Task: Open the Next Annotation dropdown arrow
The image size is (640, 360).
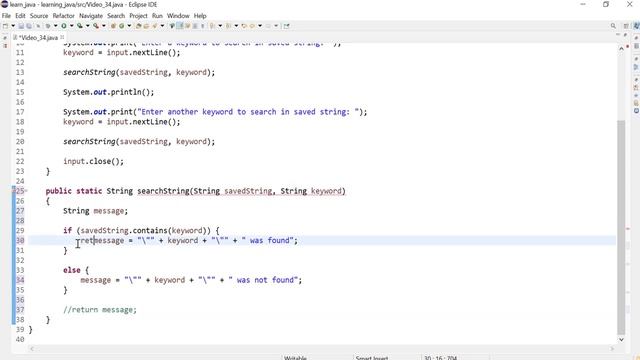Action: pyautogui.click(x=220, y=26)
